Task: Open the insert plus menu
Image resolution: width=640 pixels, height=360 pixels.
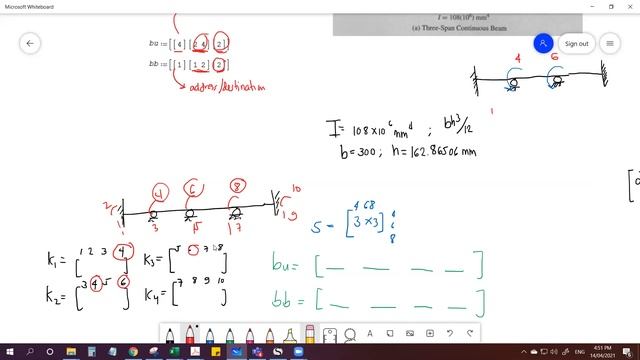Action: 430,333
